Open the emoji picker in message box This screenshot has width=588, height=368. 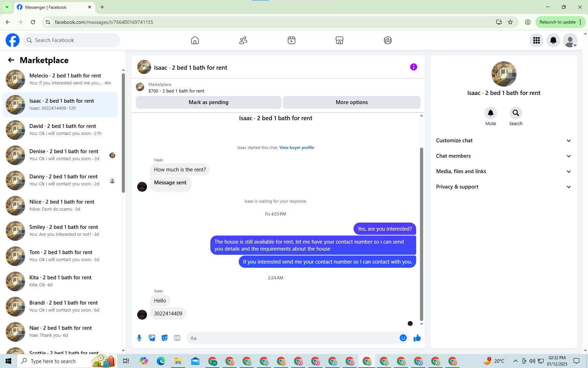[x=403, y=338]
